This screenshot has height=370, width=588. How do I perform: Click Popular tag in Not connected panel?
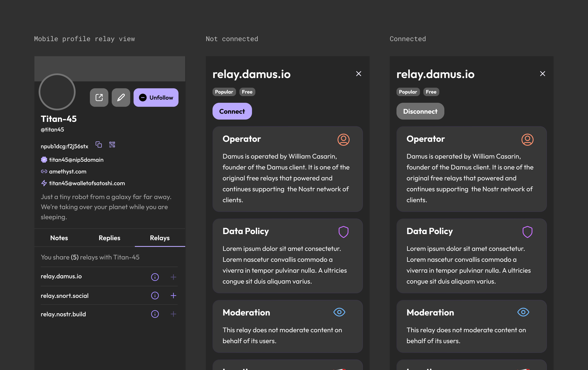click(224, 92)
